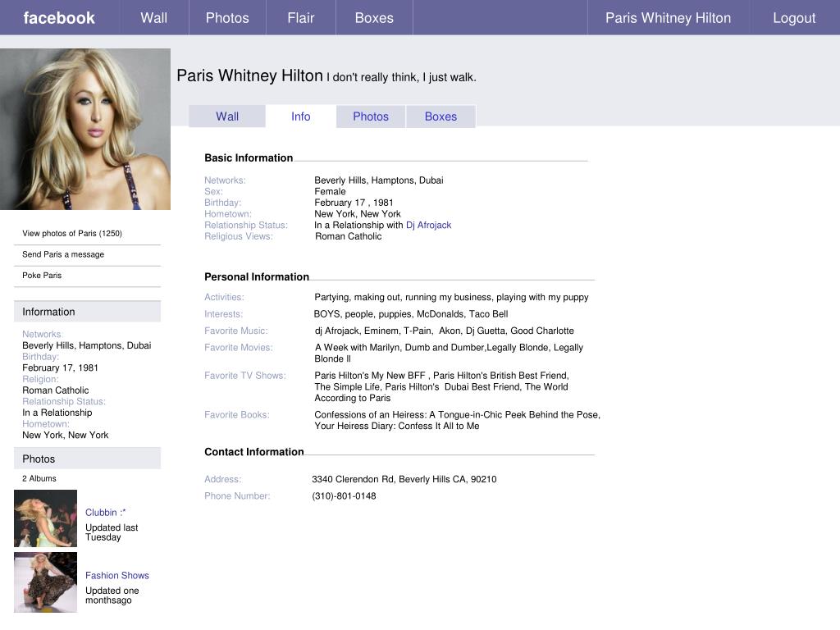
Task: Poke Paris from the sidebar
Action: [42, 276]
